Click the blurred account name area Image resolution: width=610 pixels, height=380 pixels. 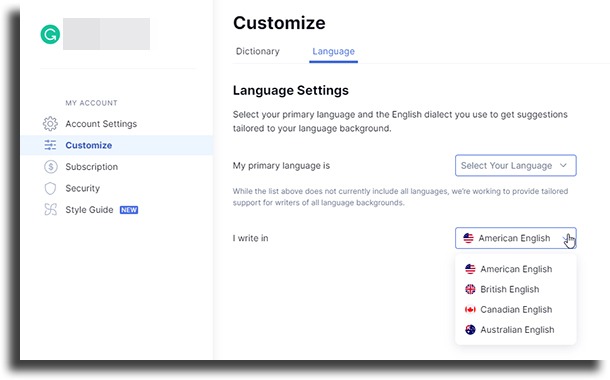pyautogui.click(x=106, y=34)
